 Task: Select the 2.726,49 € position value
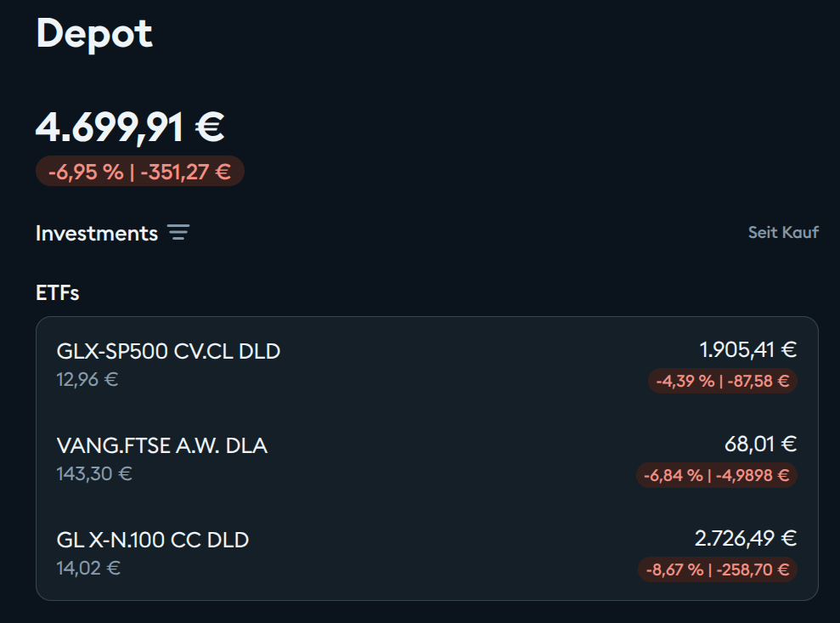(x=745, y=538)
